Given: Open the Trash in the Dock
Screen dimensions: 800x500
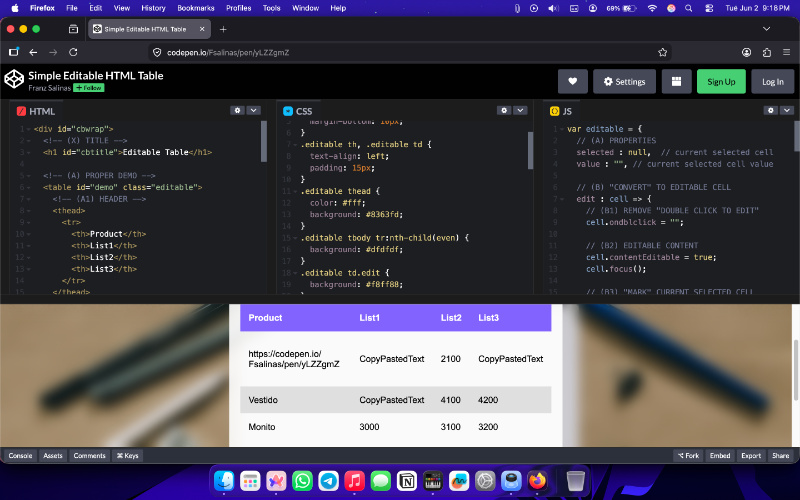Looking at the screenshot, I should coord(576,480).
